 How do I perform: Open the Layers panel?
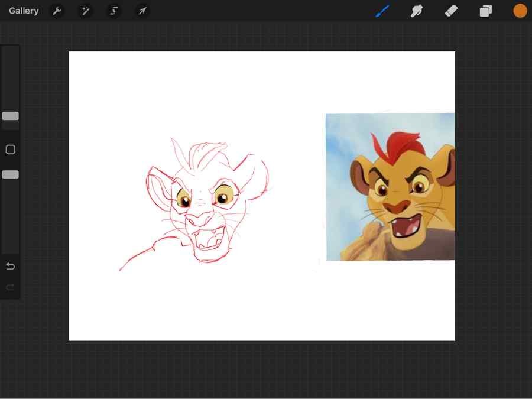(485, 11)
